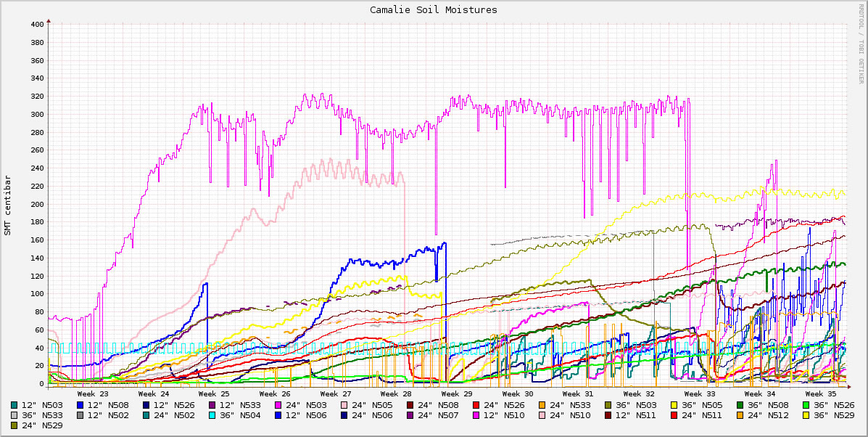This screenshot has width=868, height=437.
Task: Select the 36" N533 gray legend swatch
Action: click(15, 415)
